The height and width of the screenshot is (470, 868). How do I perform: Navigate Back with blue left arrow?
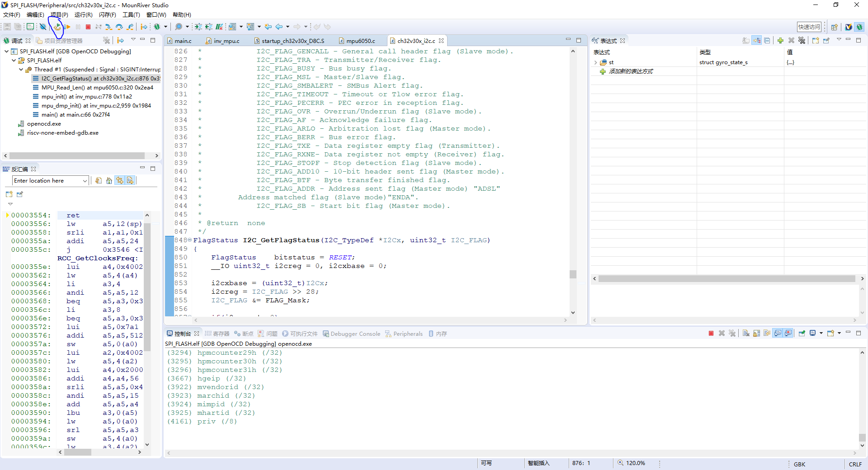pos(279,27)
